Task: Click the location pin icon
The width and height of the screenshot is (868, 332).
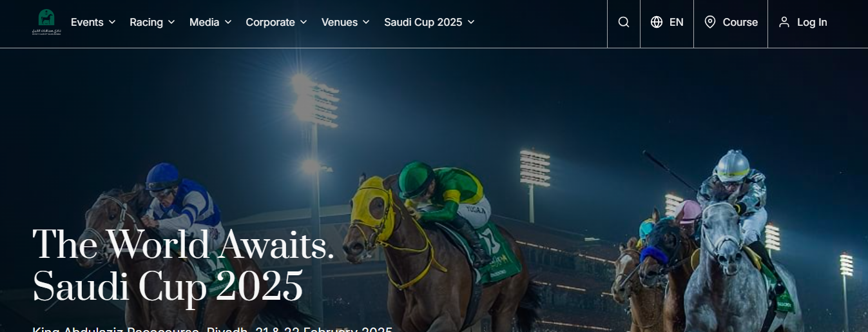Action: (710, 23)
